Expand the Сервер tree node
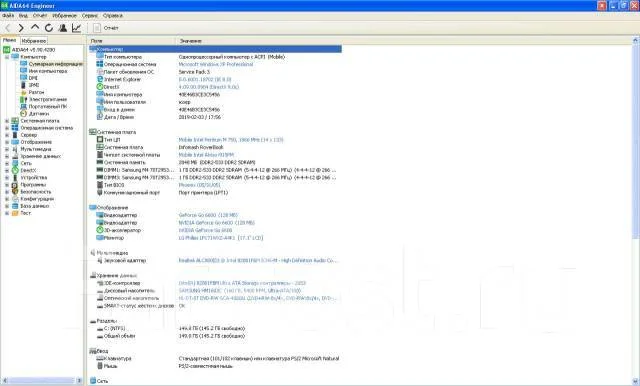This screenshot has height=386, width=640. 7,135
